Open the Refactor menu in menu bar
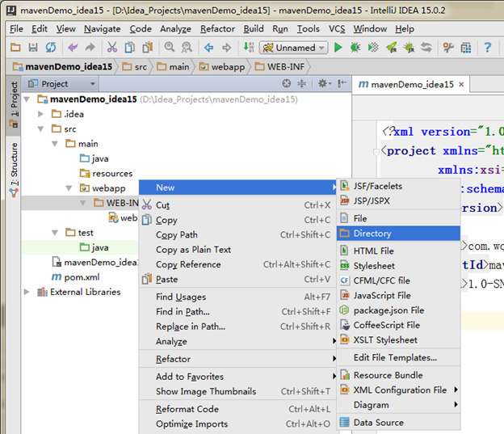The height and width of the screenshot is (434, 504). point(217,28)
